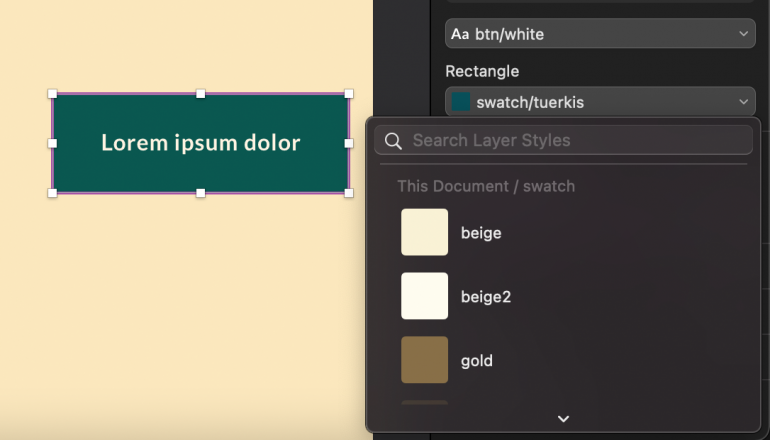Click the Search Layer Styles field
This screenshot has width=770, height=440.
(x=563, y=140)
